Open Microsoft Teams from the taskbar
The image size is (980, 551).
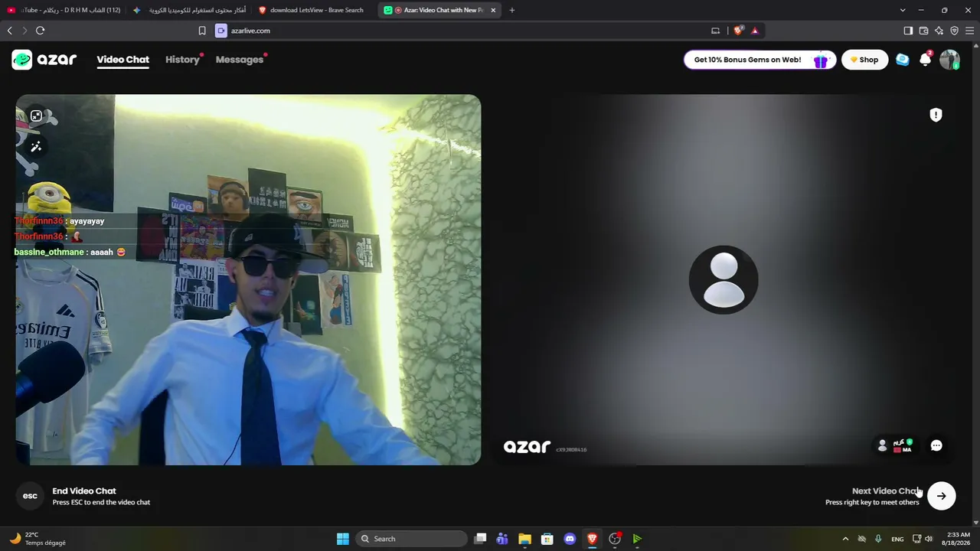[x=502, y=539]
